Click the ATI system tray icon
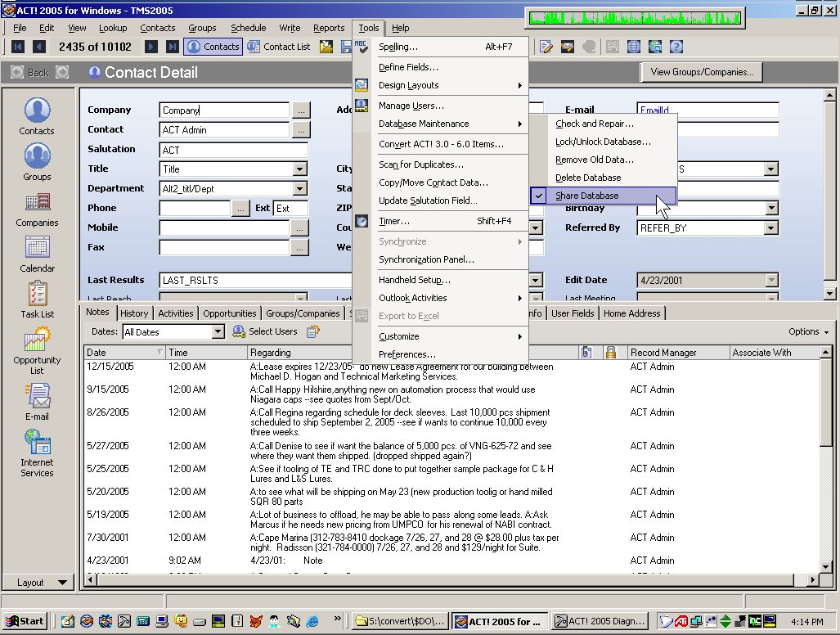This screenshot has height=635, width=840. [681, 621]
